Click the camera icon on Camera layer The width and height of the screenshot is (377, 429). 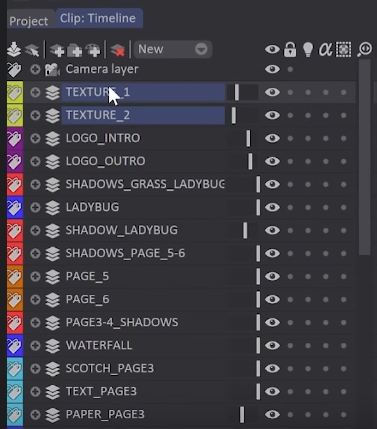tap(52, 70)
